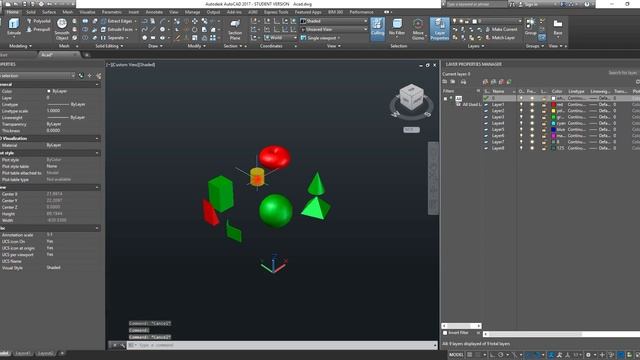
Task: Click the New Layer icon in Layer Manager
Action: 485,82
